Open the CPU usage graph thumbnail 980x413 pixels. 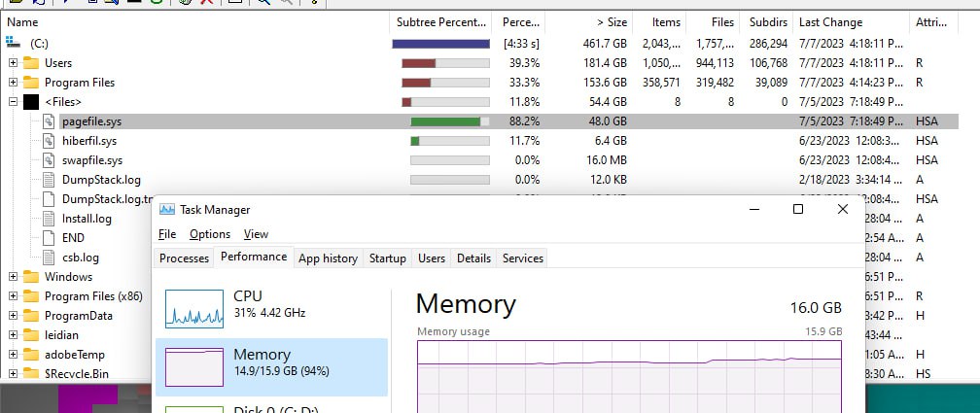pos(194,309)
